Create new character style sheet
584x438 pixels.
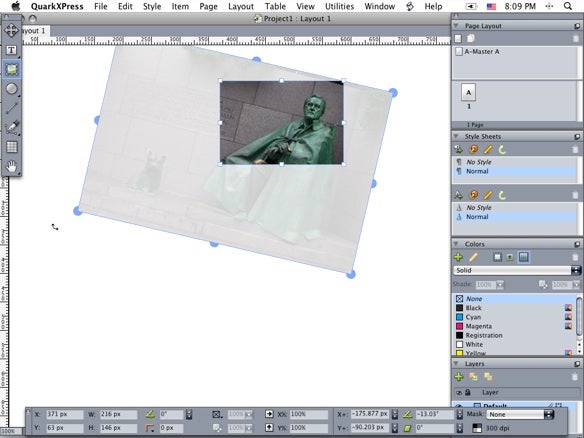(459, 195)
